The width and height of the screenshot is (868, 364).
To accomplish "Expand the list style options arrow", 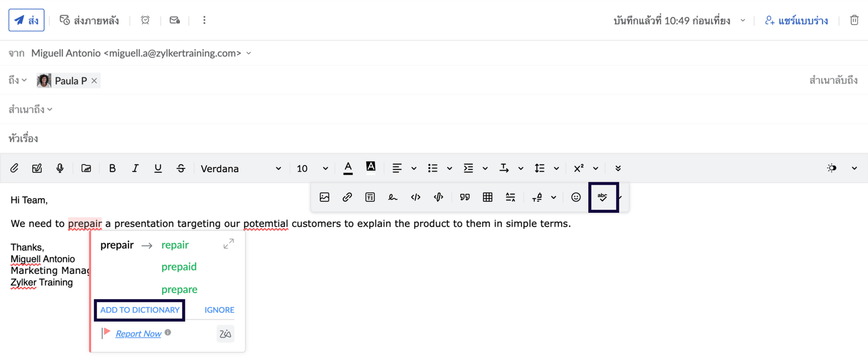I will pos(449,168).
